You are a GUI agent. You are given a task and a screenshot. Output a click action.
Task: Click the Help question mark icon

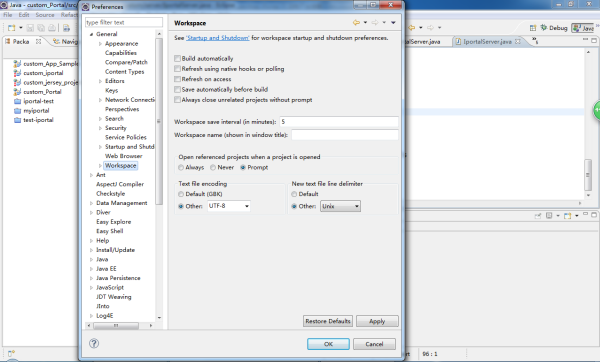[x=94, y=343]
